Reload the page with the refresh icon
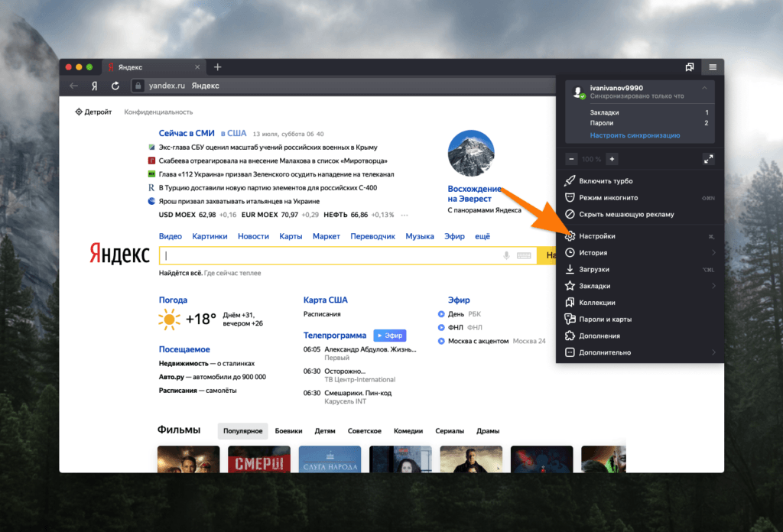This screenshot has width=783, height=532. 115,86
